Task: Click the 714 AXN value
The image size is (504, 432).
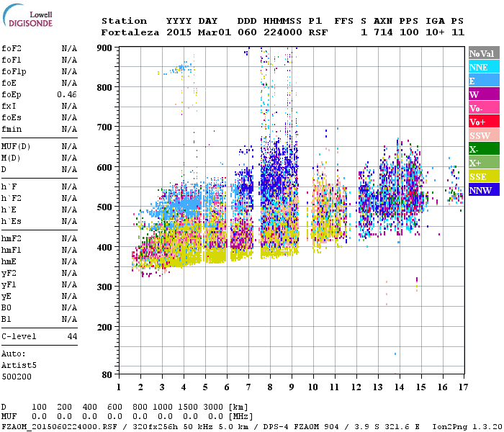Action: (x=383, y=32)
